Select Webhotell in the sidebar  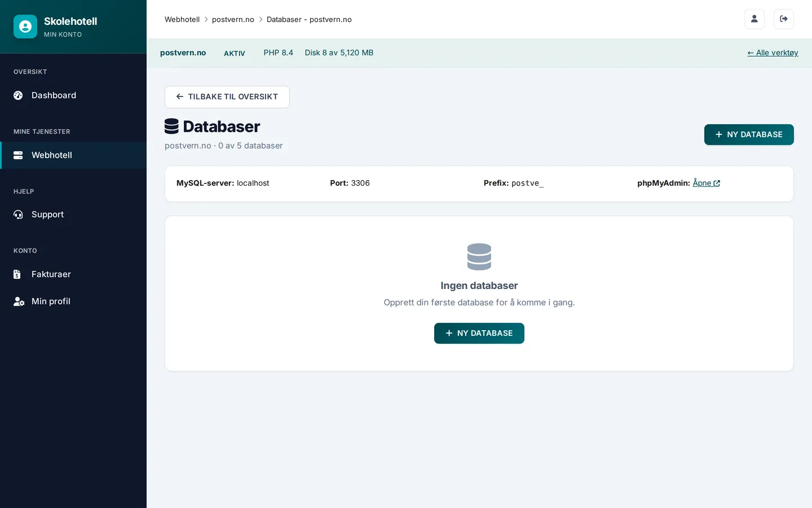(x=73, y=155)
